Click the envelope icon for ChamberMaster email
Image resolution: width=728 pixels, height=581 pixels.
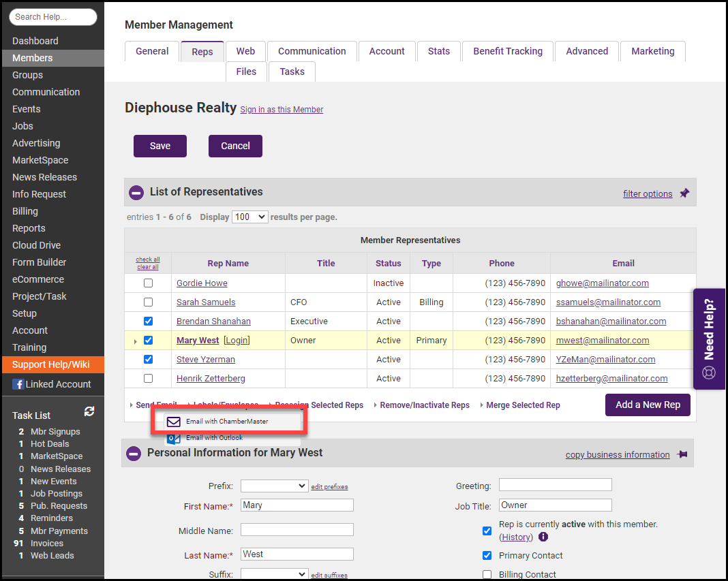coord(174,422)
